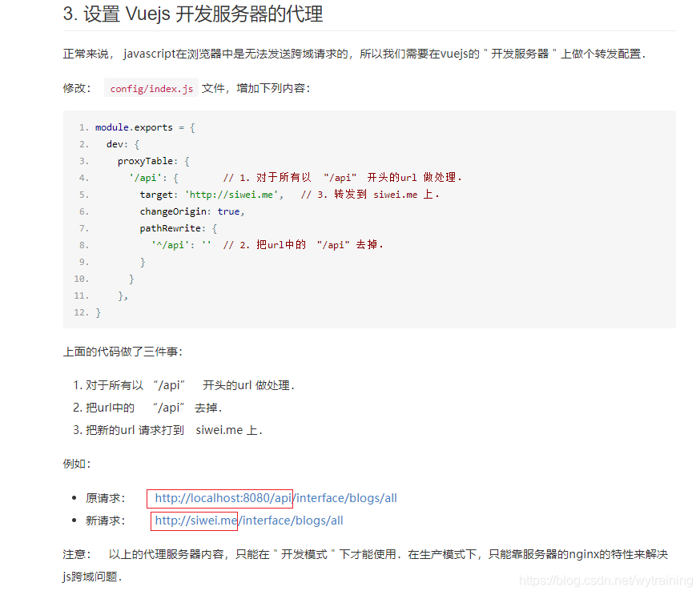This screenshot has width=700, height=595.
Task: Click the label "原请求:"
Action: 106,498
